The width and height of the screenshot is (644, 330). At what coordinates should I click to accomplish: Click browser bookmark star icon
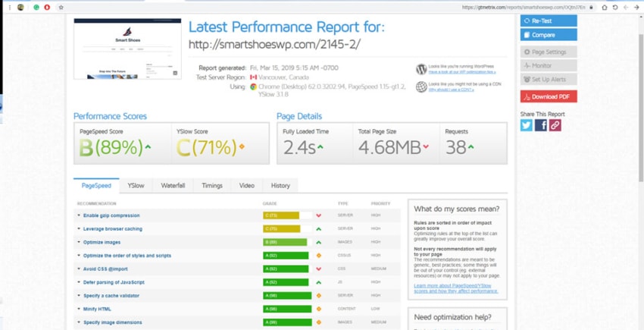point(61,7)
